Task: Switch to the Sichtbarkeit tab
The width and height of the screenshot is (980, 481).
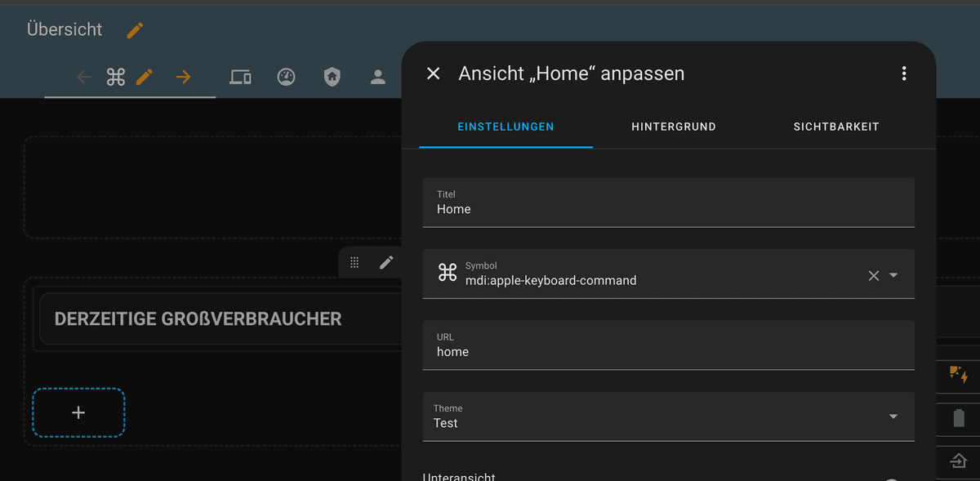Action: point(836,127)
